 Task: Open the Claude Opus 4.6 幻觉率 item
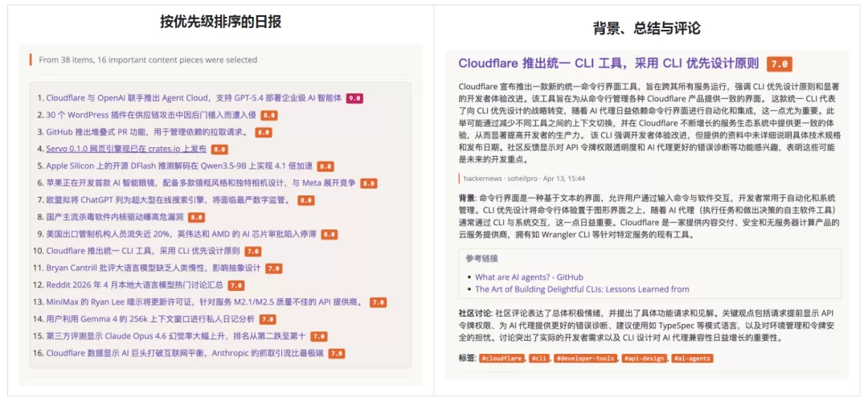175,336
